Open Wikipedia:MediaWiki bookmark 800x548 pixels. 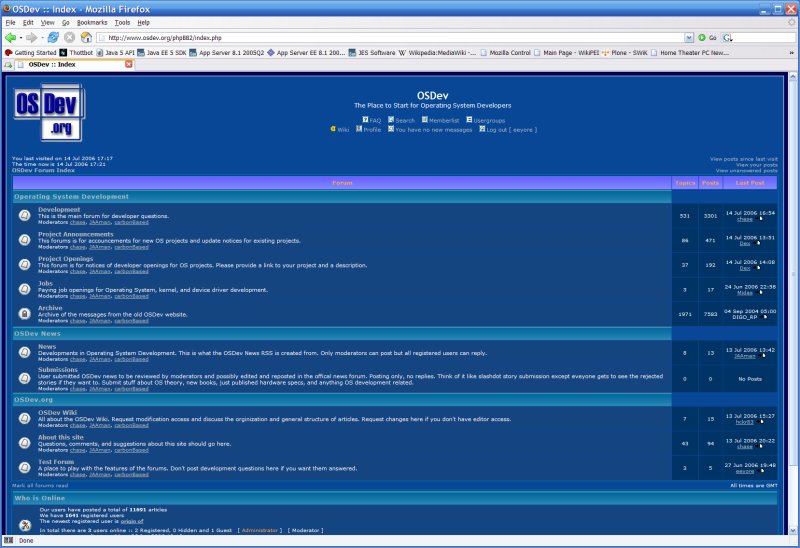pos(438,53)
